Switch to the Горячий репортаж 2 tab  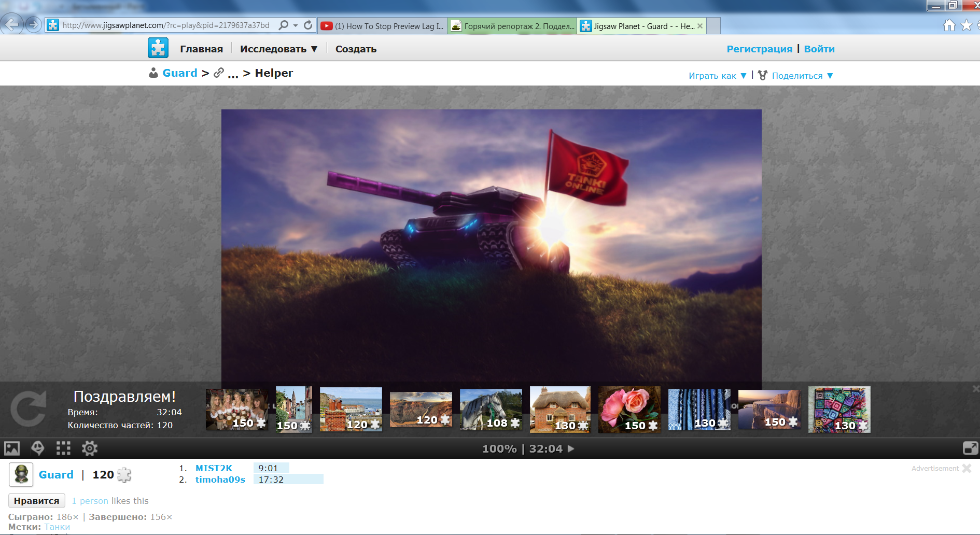(x=512, y=26)
